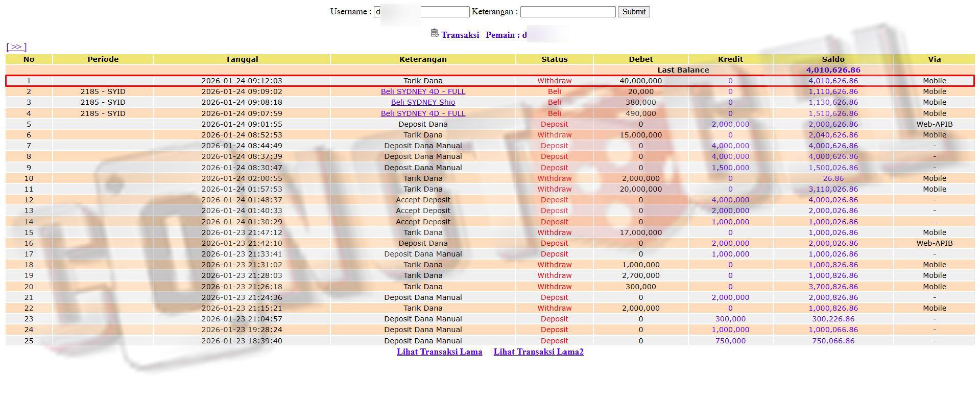Viewport: 980px width, 397px height.
Task: Click the Status column header
Action: (554, 59)
